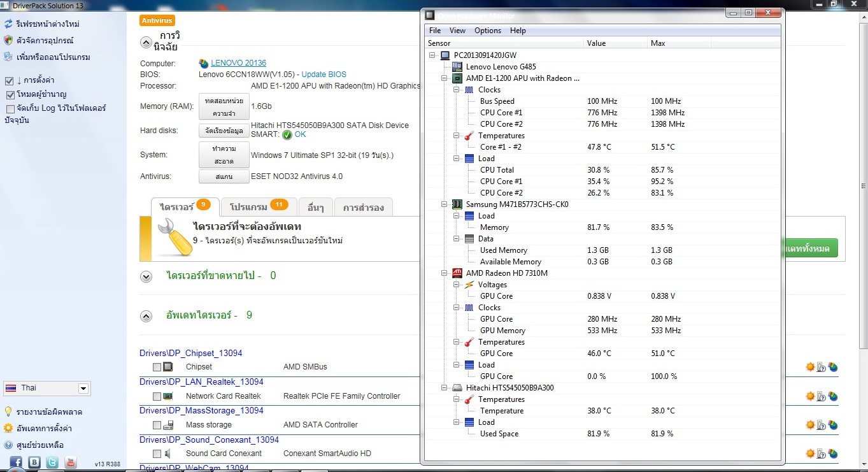Image resolution: width=868 pixels, height=472 pixels.
Task: Click the green update all button
Action: coord(810,248)
